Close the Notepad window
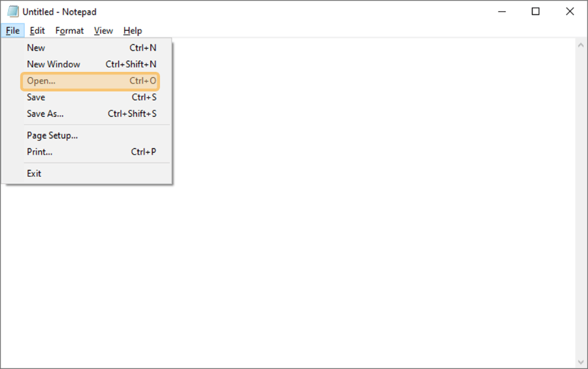The height and width of the screenshot is (369, 588). tap(570, 12)
